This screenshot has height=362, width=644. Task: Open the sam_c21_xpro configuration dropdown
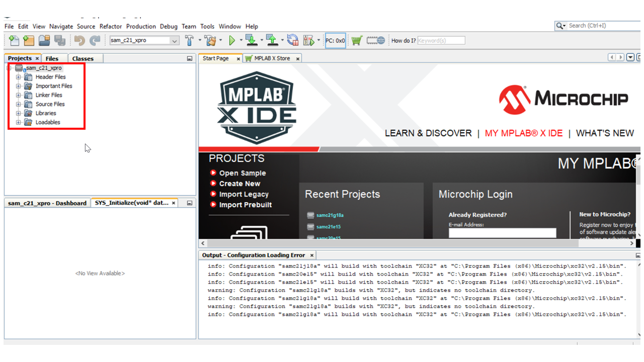(x=175, y=41)
